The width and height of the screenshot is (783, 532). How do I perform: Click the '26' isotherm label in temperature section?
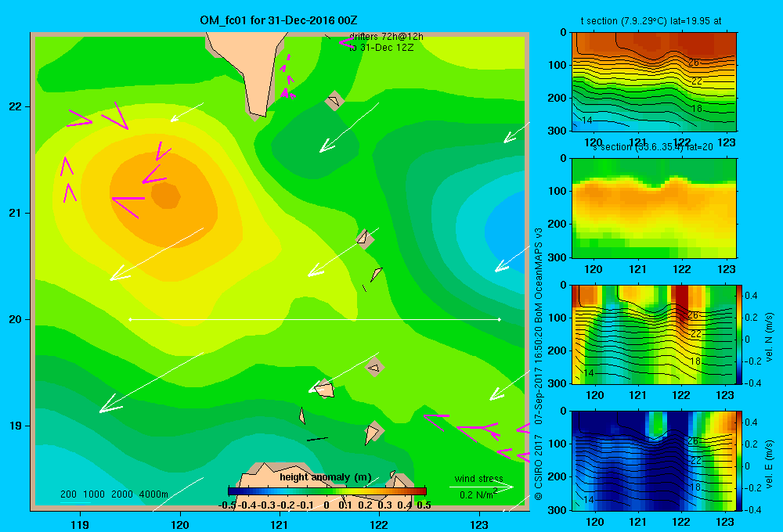click(694, 63)
